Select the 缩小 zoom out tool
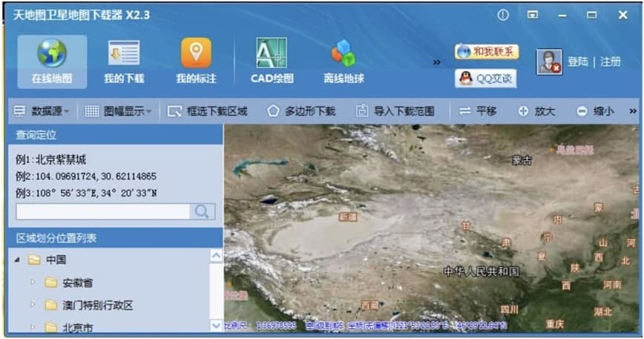Screen dimensions: 644x339 595,111
